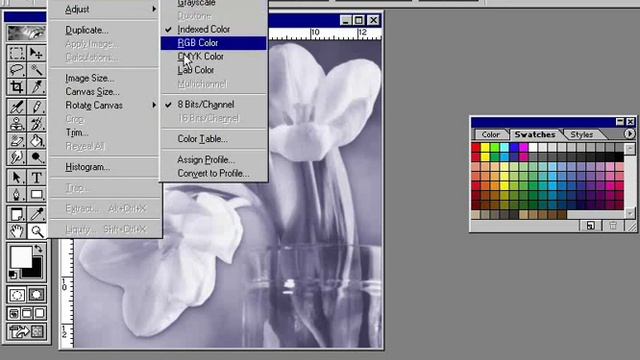Viewport: 640px width, 360px height.
Task: Select the Smudge/Blur tool
Action: (x=17, y=157)
